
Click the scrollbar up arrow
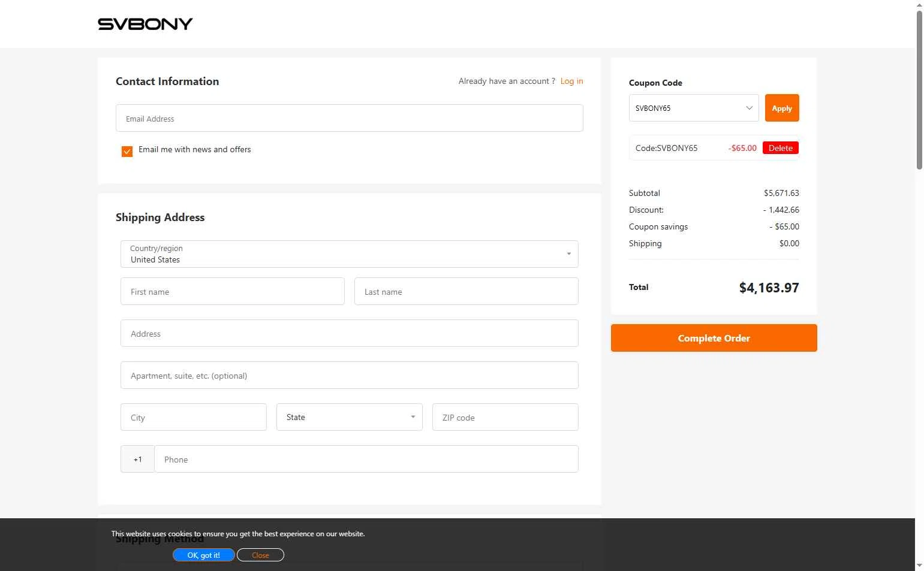919,5
